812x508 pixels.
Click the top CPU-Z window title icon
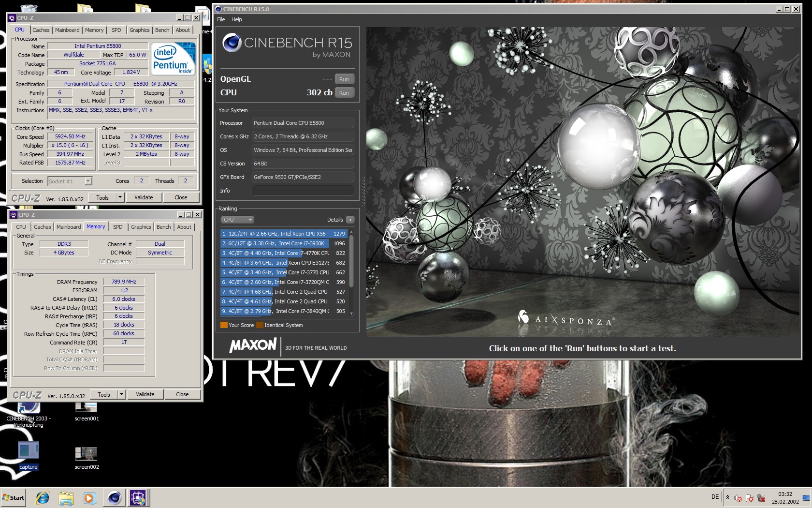click(12, 18)
